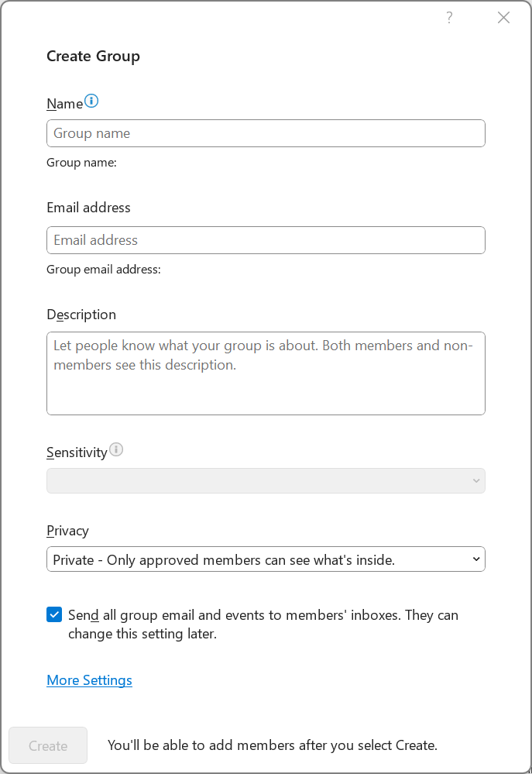Click the info icon beside Sensitivity

[x=116, y=449]
